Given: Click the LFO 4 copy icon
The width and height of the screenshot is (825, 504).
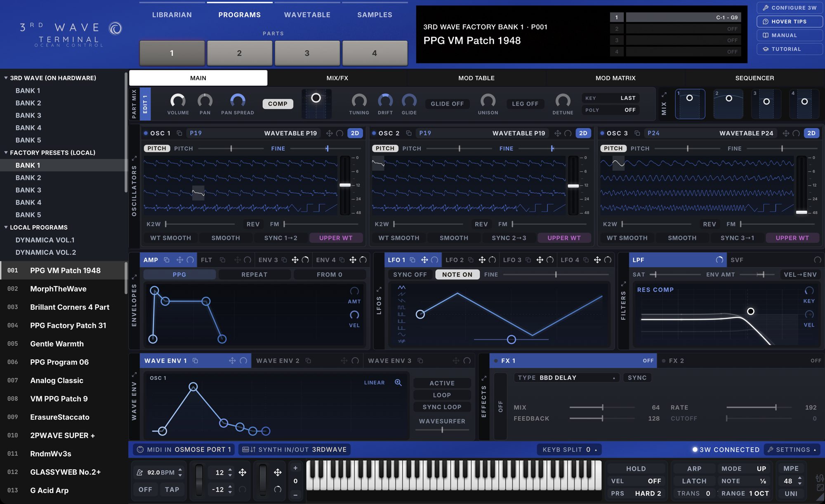Looking at the screenshot, I should point(586,260).
